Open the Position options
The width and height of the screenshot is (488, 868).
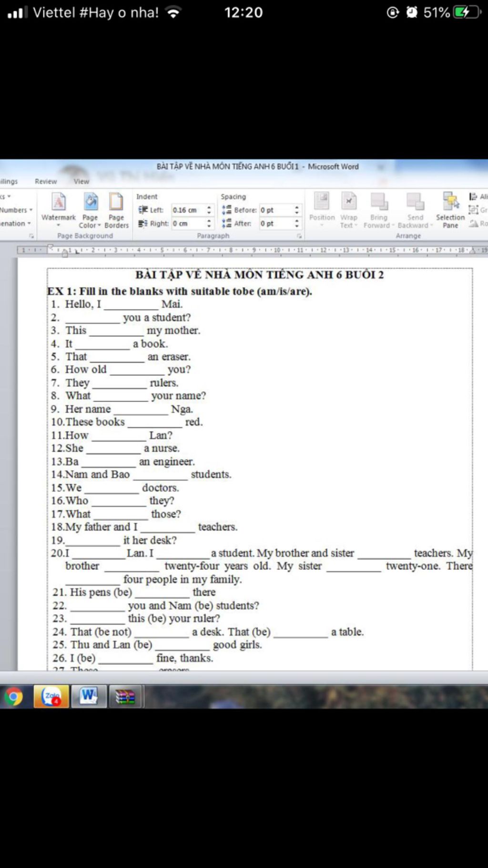point(322,209)
